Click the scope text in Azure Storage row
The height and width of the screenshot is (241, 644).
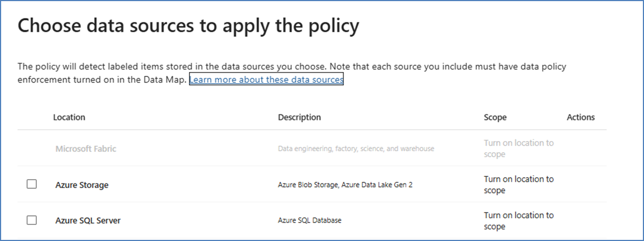click(519, 185)
